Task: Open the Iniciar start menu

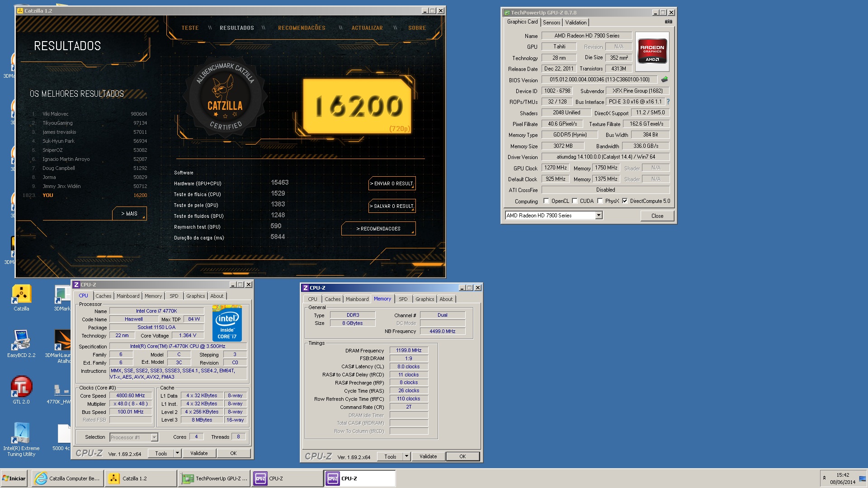Action: click(14, 479)
